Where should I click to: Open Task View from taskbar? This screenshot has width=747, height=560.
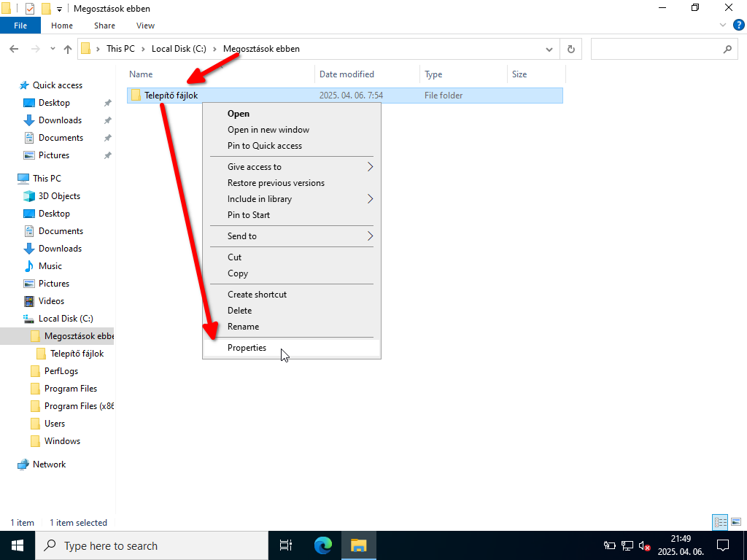click(x=286, y=545)
